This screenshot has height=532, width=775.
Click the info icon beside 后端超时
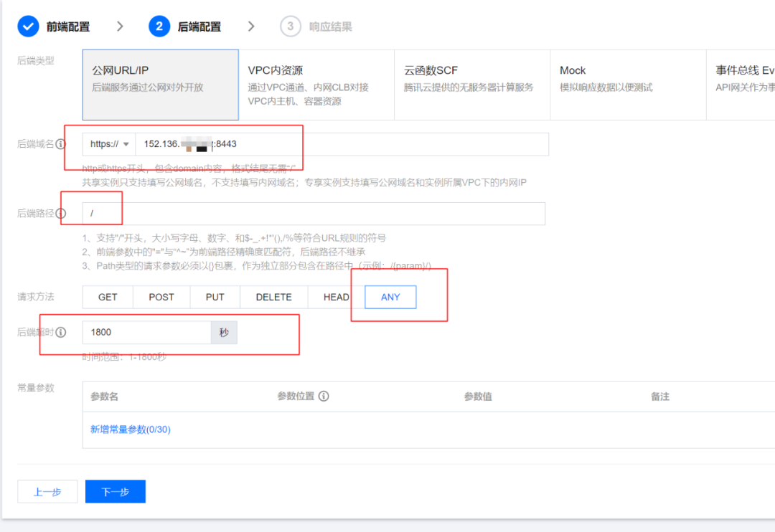point(60,332)
